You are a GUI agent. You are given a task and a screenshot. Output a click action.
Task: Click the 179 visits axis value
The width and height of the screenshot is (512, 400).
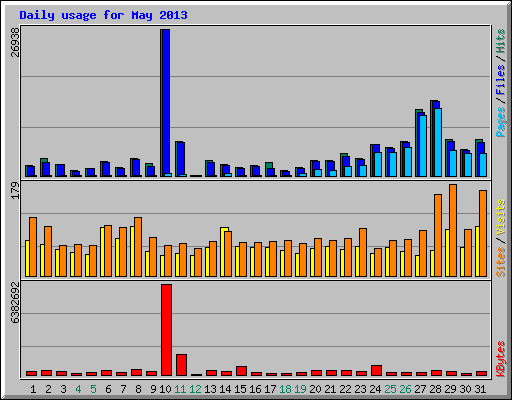[15, 190]
